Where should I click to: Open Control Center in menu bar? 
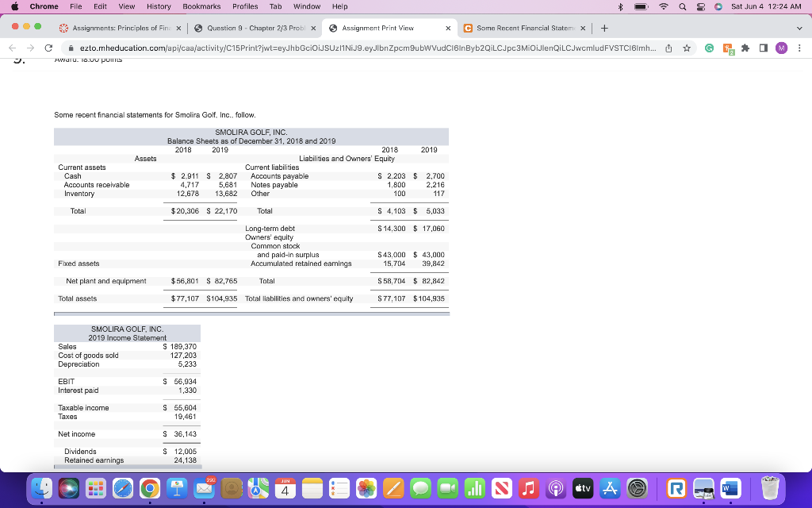pos(701,6)
